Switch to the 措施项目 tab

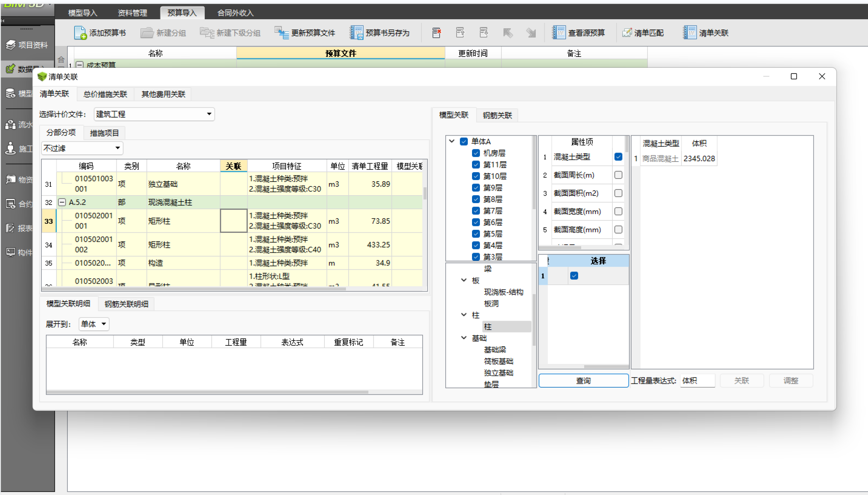tap(104, 133)
